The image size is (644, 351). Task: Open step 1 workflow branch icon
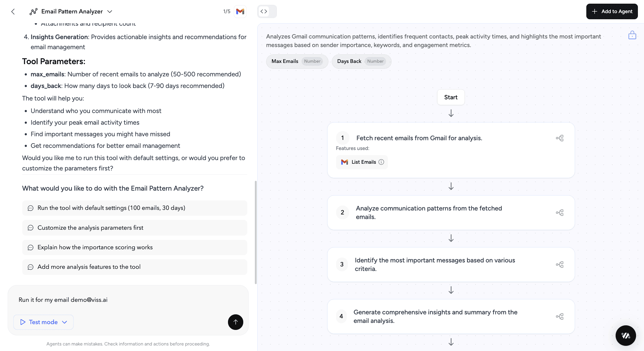559,138
